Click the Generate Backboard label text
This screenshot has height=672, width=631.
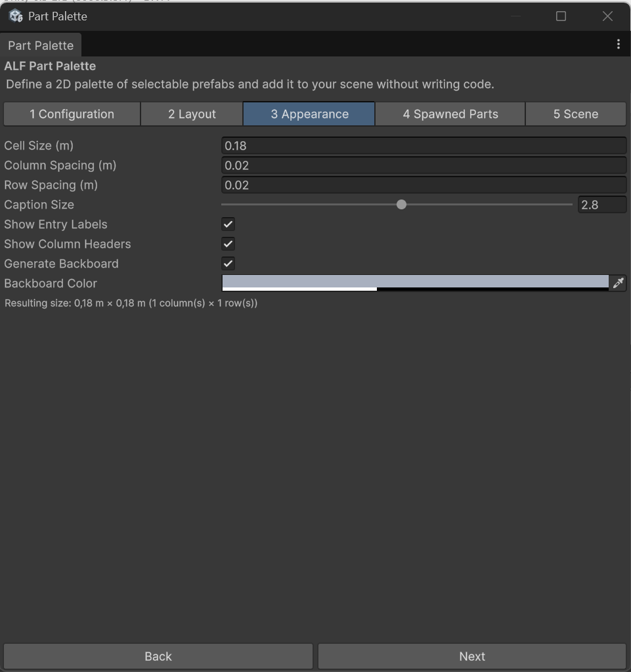[61, 264]
